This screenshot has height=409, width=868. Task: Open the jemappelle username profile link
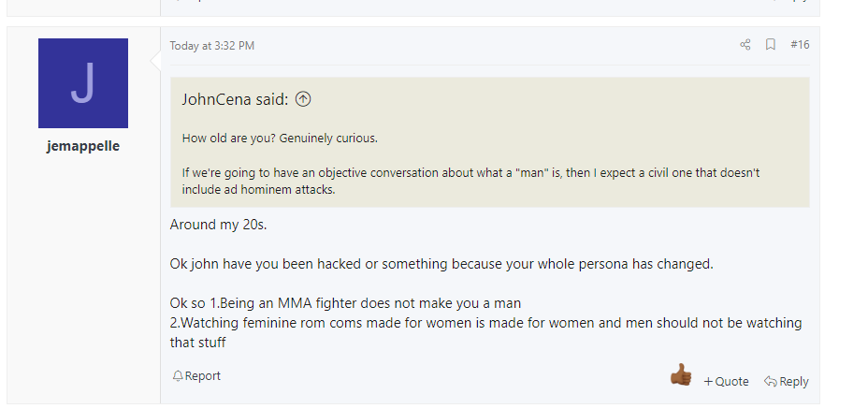coord(83,146)
